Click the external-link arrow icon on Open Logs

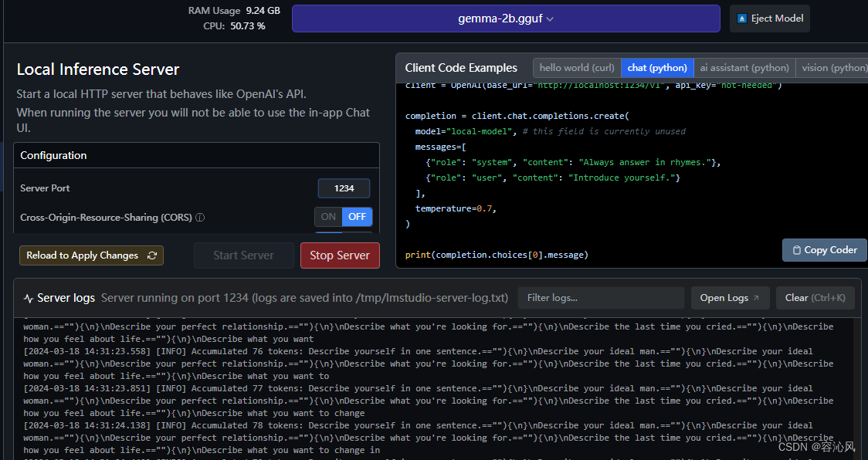click(x=756, y=298)
